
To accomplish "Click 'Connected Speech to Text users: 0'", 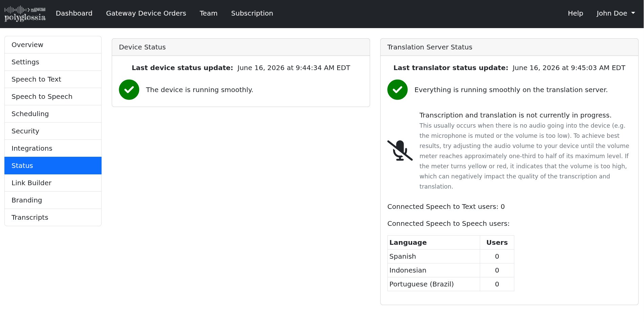I will [446, 207].
